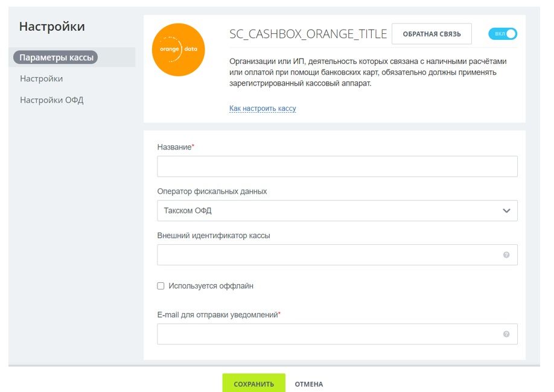Open the Настройки sidebar item
This screenshot has width=554, height=392.
point(41,79)
